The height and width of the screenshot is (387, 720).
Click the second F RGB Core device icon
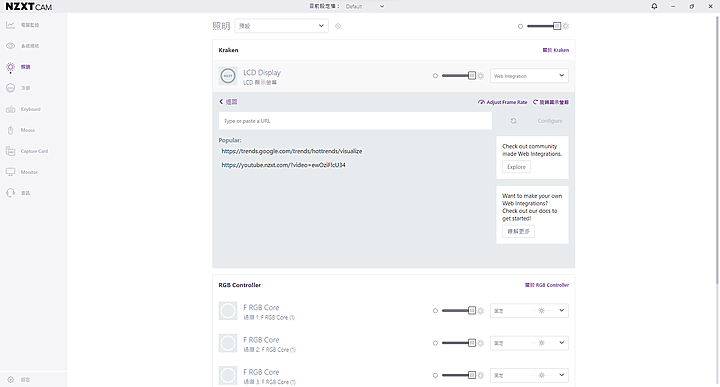coord(228,343)
